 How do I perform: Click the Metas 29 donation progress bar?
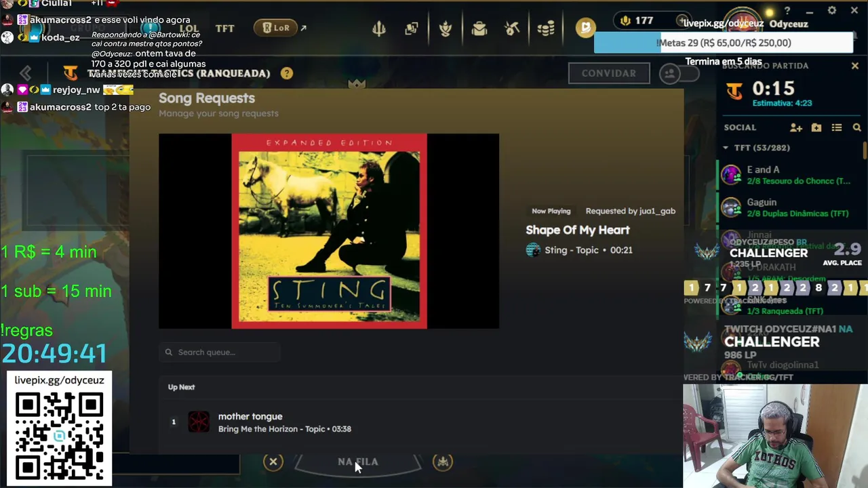[x=724, y=43]
